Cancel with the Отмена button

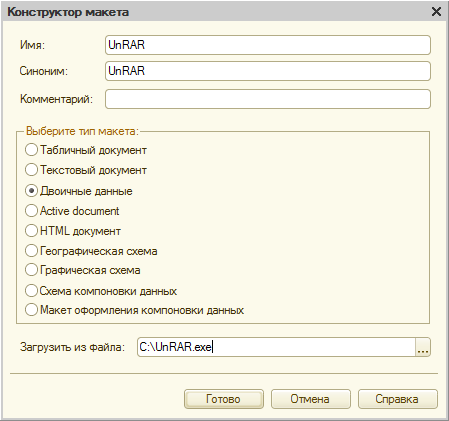tap(310, 399)
